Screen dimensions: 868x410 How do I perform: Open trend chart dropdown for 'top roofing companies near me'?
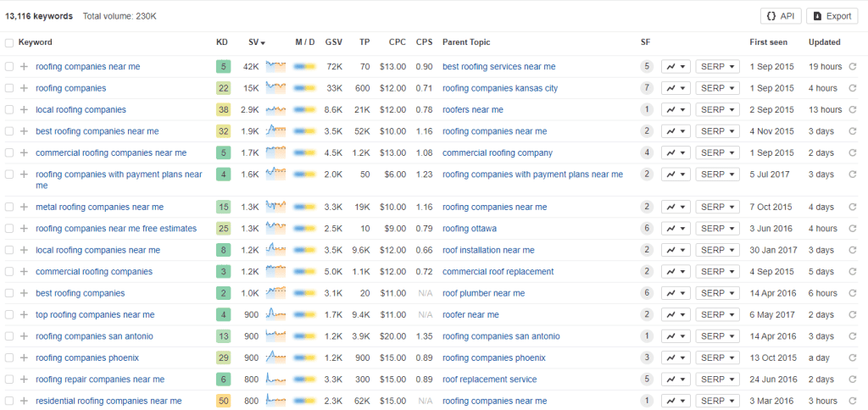676,315
